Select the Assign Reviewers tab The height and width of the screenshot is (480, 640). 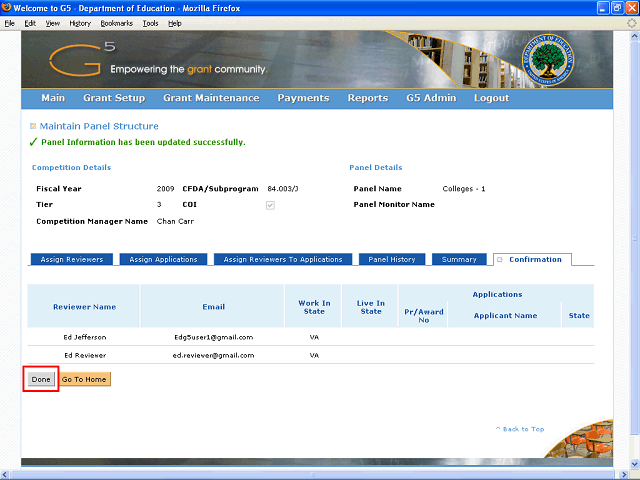tap(72, 259)
